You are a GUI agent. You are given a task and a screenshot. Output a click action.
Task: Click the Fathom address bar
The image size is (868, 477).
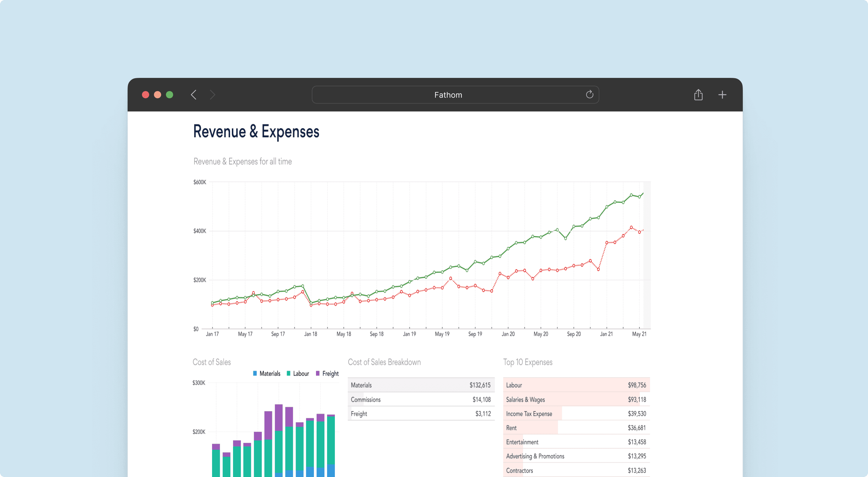(455, 95)
